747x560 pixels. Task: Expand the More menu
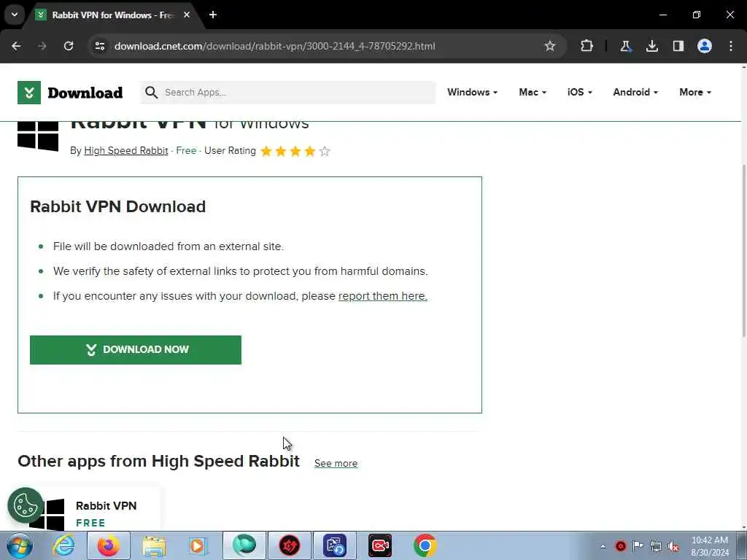click(695, 93)
